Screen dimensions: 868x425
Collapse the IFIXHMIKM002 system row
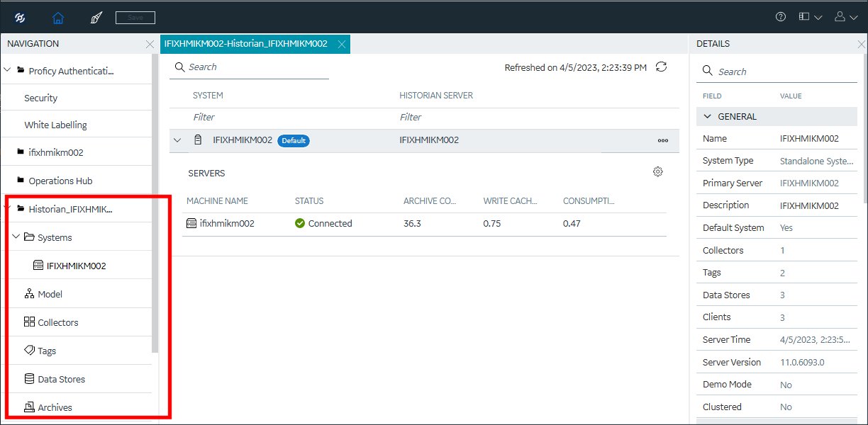click(x=177, y=140)
